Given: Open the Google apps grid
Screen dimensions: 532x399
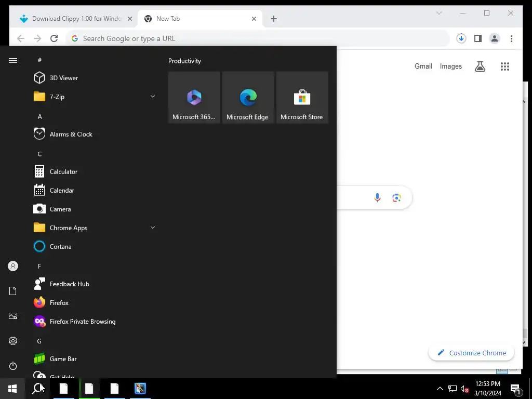Looking at the screenshot, I should tap(505, 66).
